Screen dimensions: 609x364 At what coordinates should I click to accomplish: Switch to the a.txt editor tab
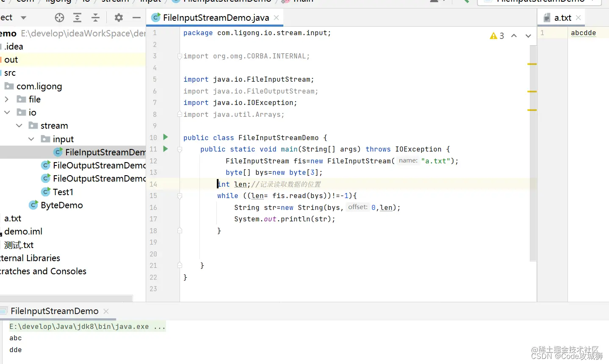pos(562,18)
